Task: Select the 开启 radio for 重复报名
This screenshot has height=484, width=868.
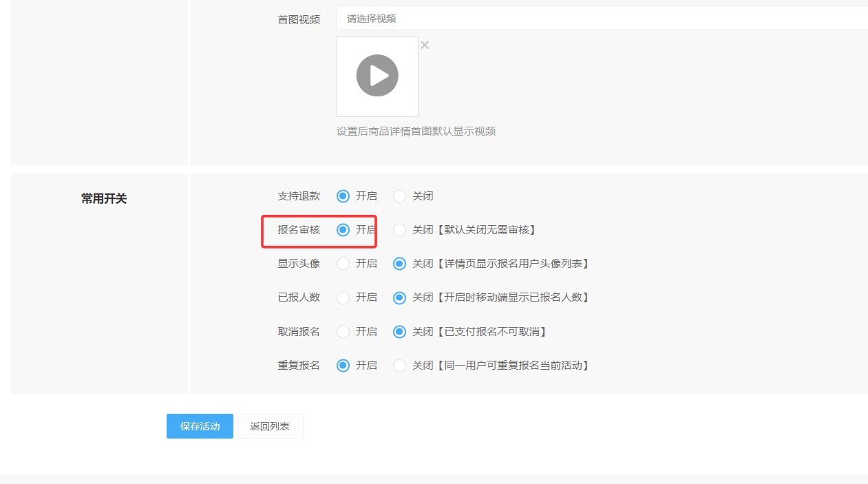Action: (x=343, y=366)
